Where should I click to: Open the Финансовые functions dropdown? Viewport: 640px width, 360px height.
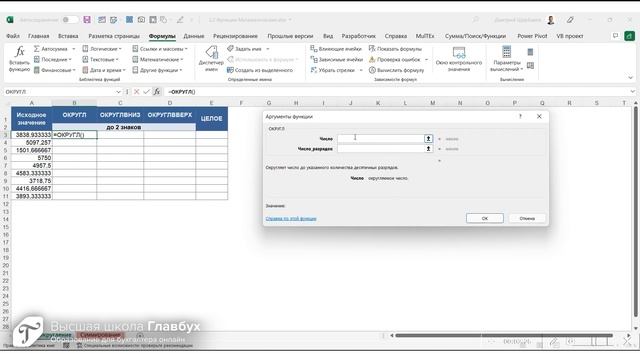click(x=55, y=70)
